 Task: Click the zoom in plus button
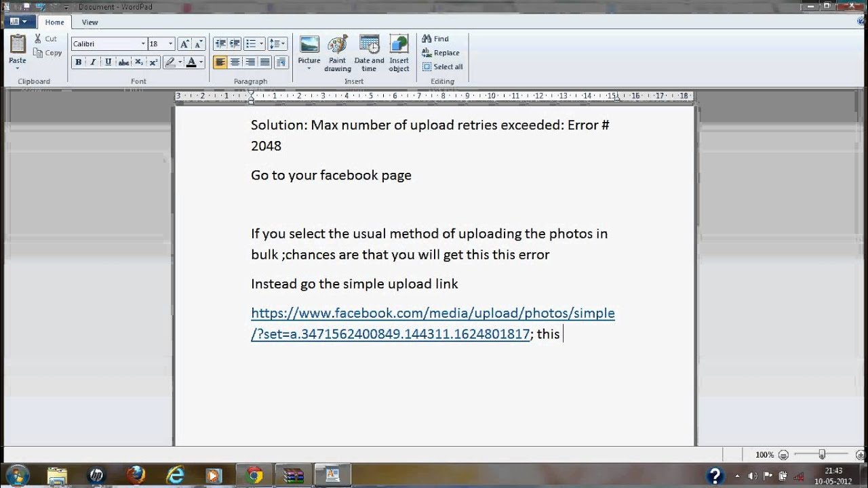(861, 455)
